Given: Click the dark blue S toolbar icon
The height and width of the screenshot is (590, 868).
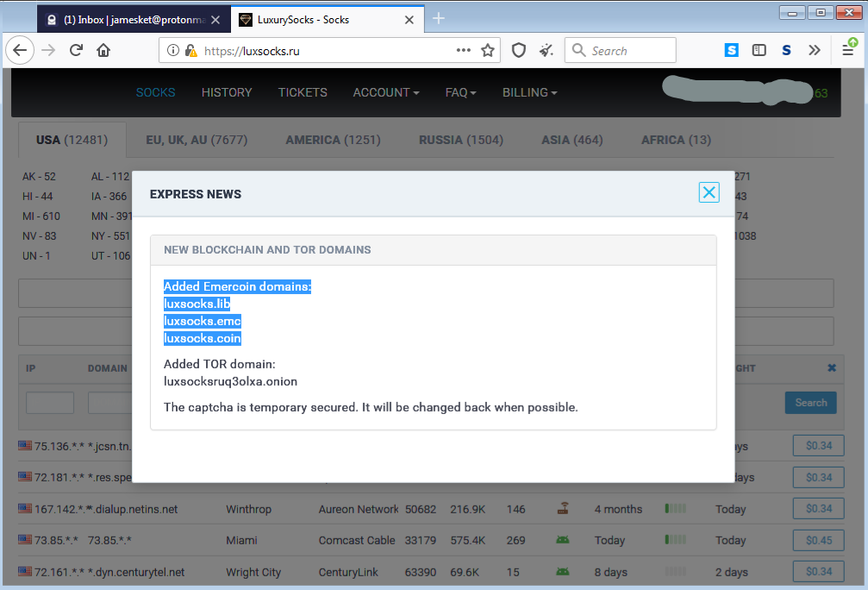Looking at the screenshot, I should coord(786,50).
